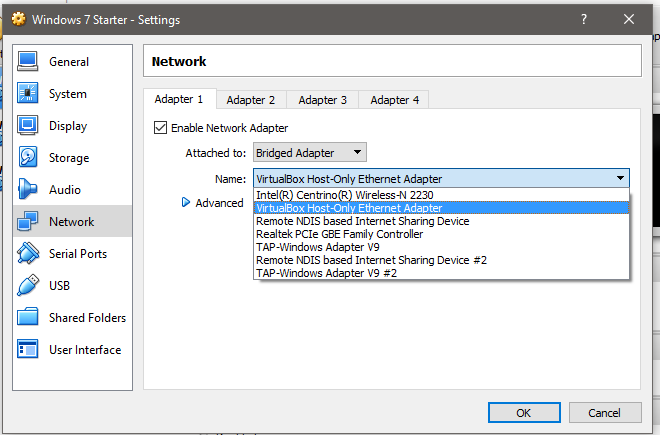This screenshot has height=435, width=660.
Task: Click the USB plug icon
Action: pos(28,285)
